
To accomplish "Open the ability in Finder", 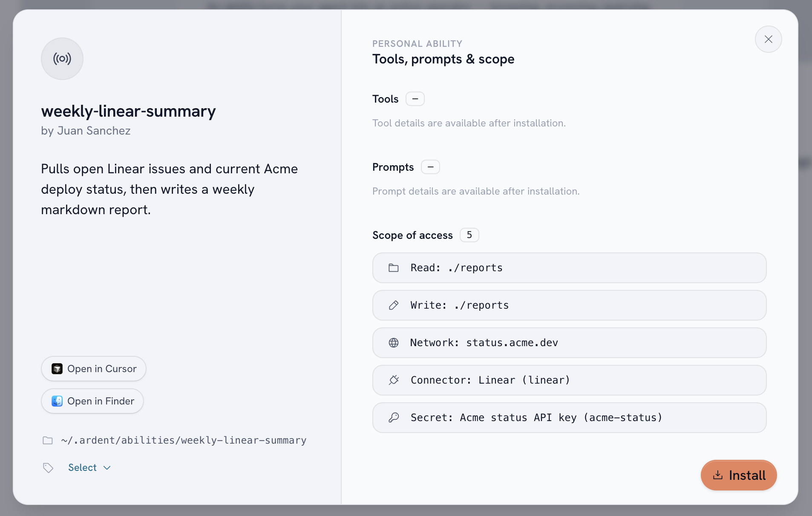I will tap(92, 401).
